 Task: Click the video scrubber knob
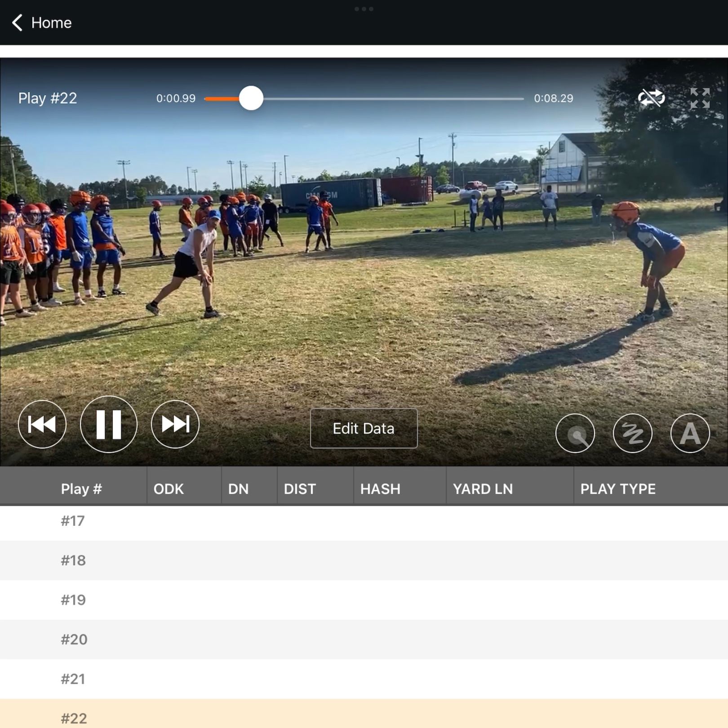[x=251, y=98]
